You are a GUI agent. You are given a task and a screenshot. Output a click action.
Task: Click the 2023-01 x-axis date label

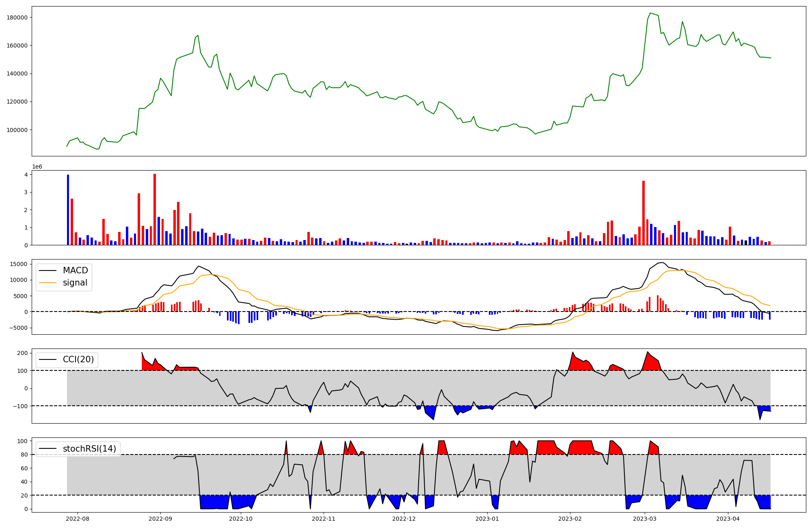[487, 519]
